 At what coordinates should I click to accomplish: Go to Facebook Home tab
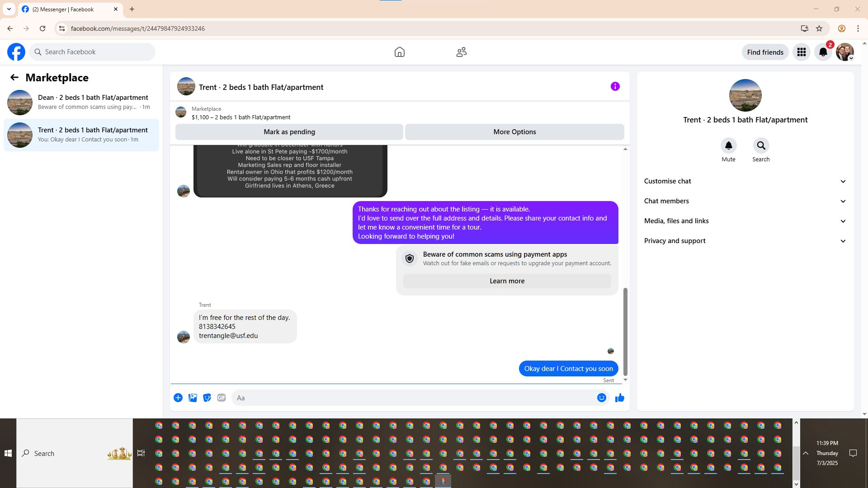pos(399,52)
